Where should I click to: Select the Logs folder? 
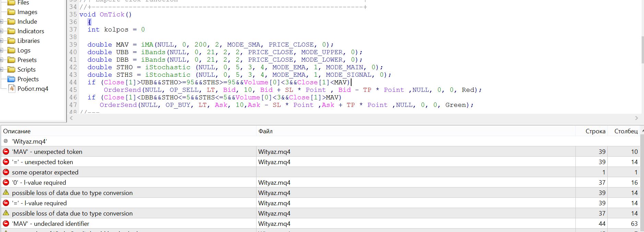pos(24,50)
